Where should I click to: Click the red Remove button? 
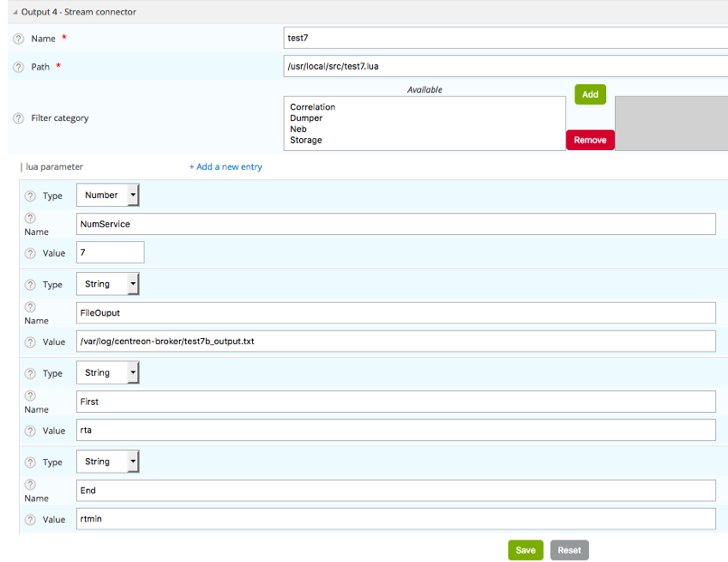tap(590, 140)
